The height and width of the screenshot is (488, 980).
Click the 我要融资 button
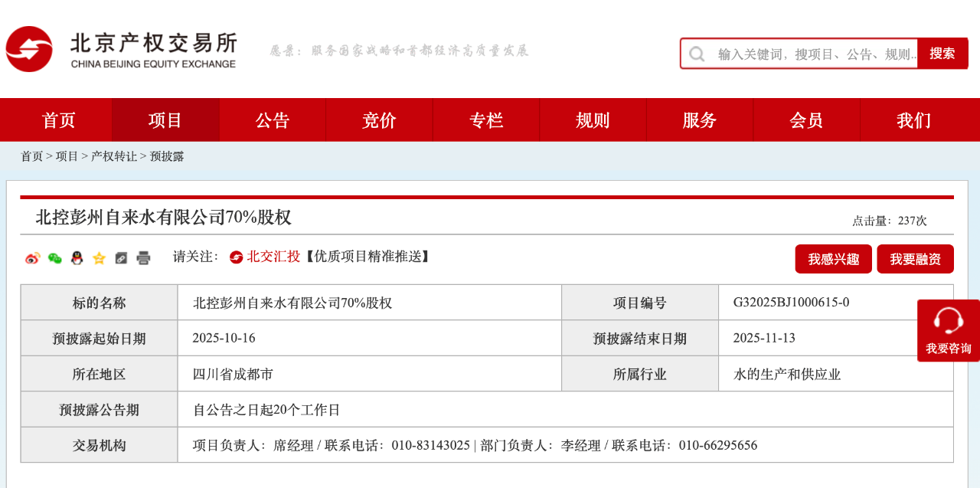click(915, 259)
